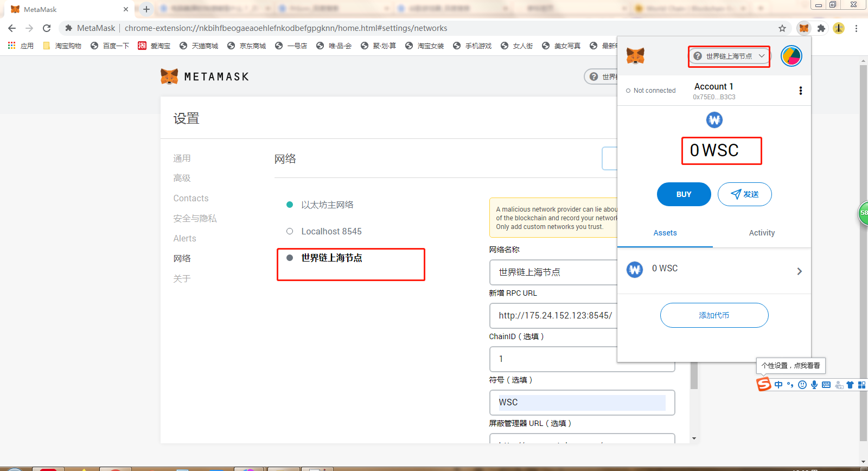The height and width of the screenshot is (471, 868).
Task: Click the Sogou skin shirt icon
Action: pos(850,385)
